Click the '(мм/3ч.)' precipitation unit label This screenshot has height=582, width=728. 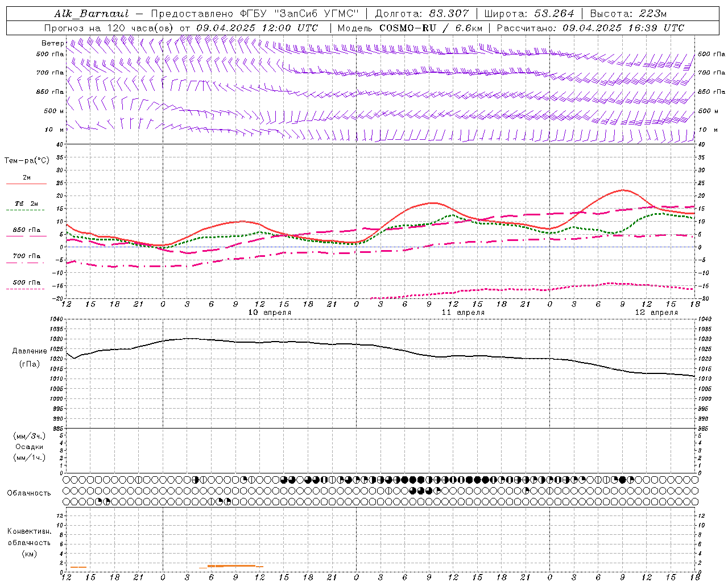[30, 436]
